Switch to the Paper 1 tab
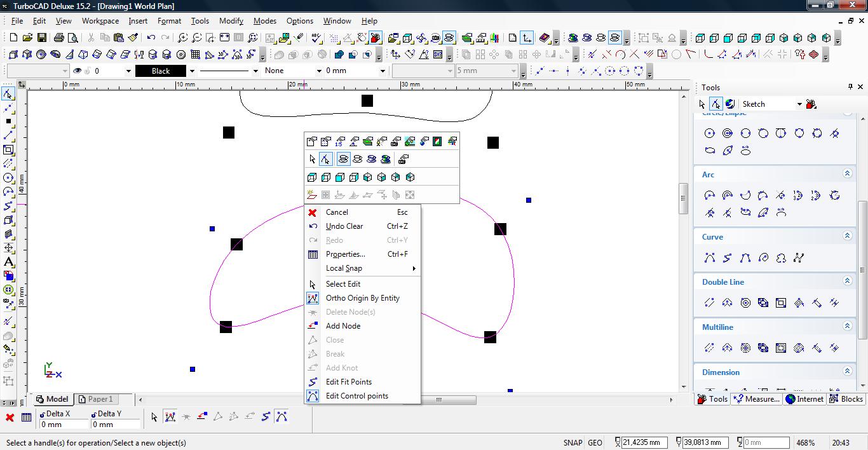 (x=100, y=399)
